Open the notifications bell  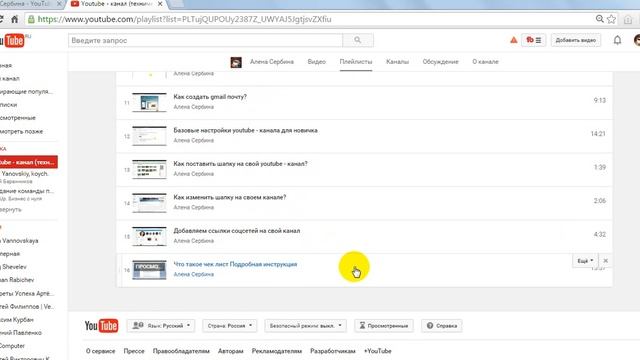(617, 40)
